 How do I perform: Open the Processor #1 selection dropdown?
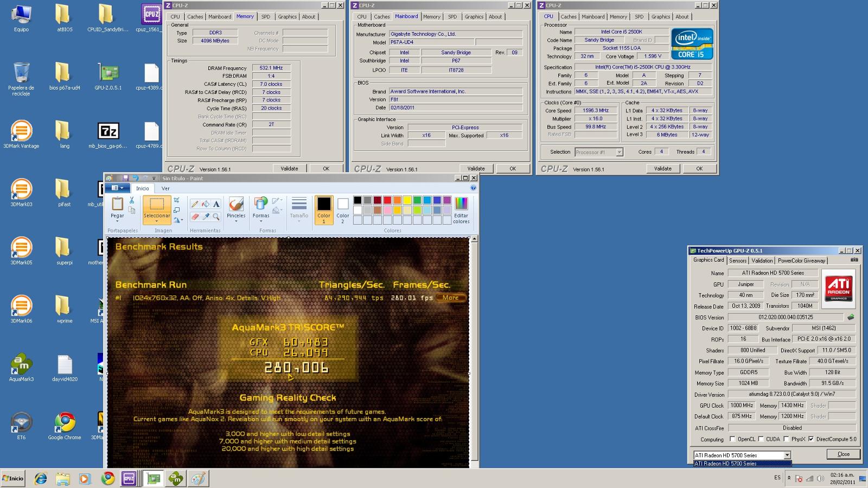[x=619, y=153]
